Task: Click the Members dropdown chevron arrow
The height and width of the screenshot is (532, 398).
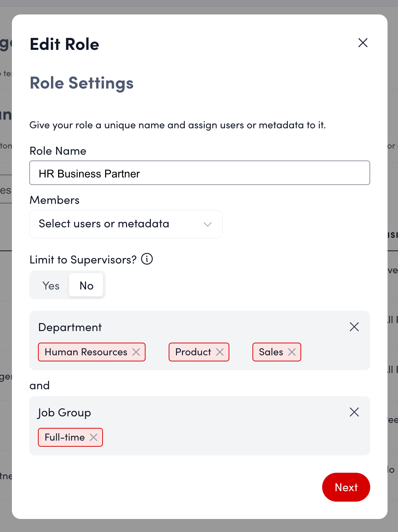Action: click(207, 224)
